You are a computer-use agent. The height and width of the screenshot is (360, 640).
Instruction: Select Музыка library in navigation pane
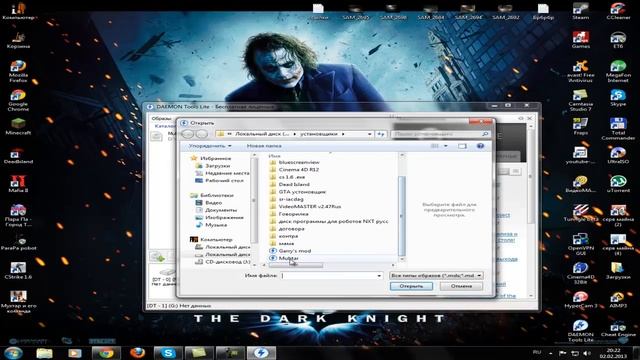coord(216,225)
